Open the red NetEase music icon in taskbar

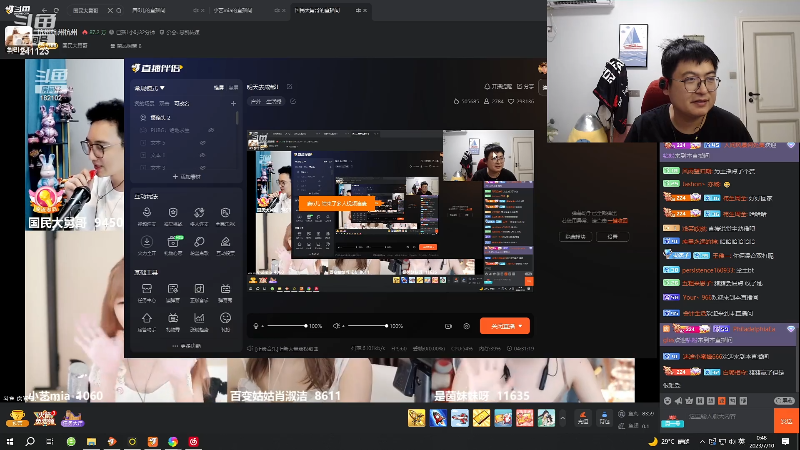[193, 441]
